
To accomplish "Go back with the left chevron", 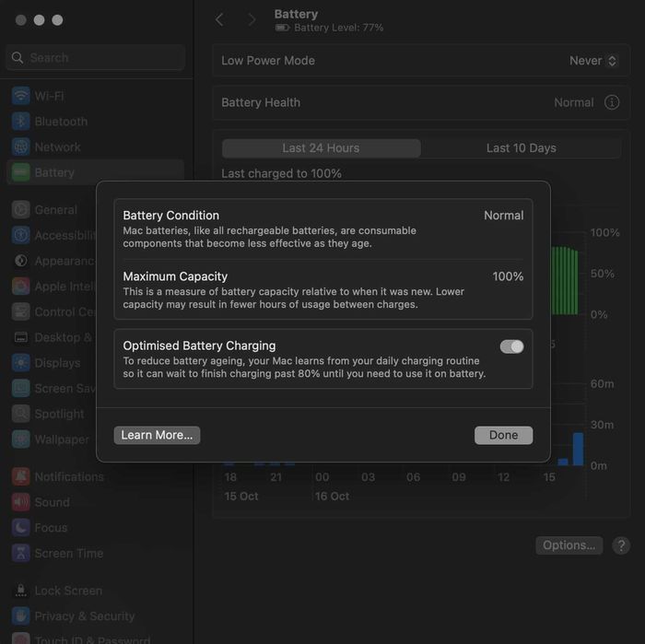I will [x=219, y=19].
